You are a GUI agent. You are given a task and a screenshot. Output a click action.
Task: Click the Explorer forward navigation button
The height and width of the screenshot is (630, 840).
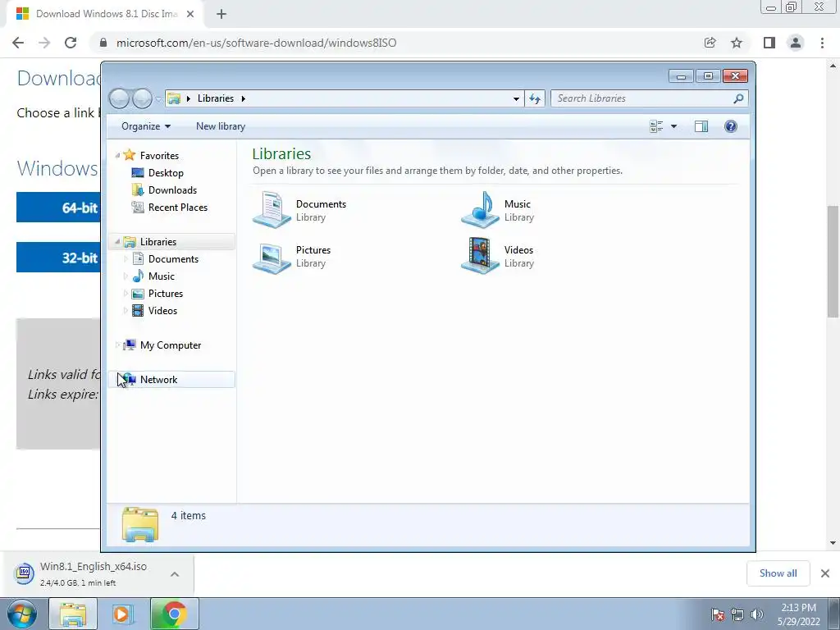point(142,98)
